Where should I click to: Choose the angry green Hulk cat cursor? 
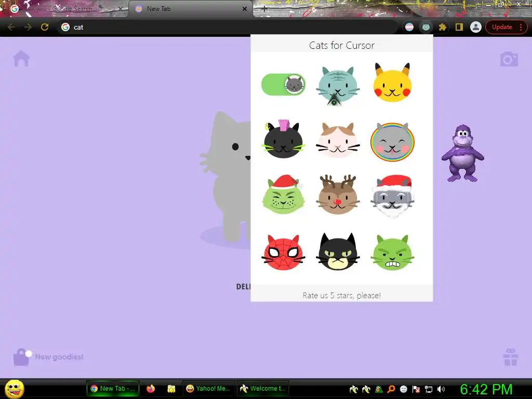tap(392, 253)
